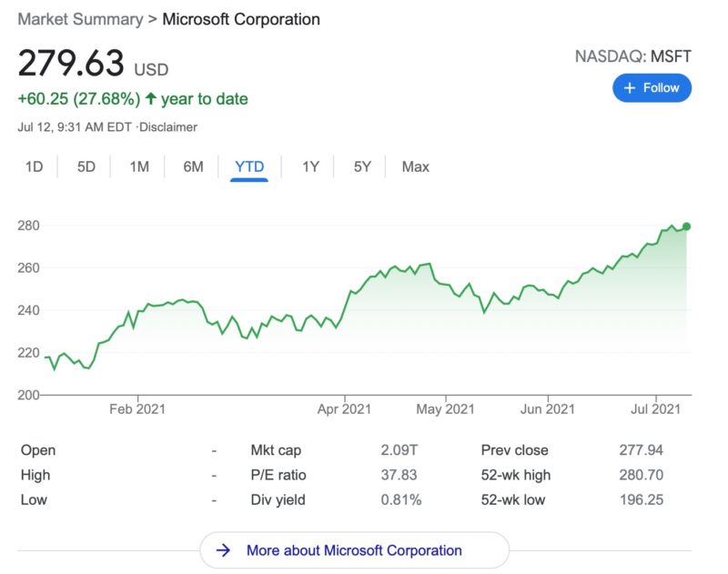Screen dimensions: 728x574
Task: Click the Mkt cap value 2.09T
Action: tap(399, 450)
